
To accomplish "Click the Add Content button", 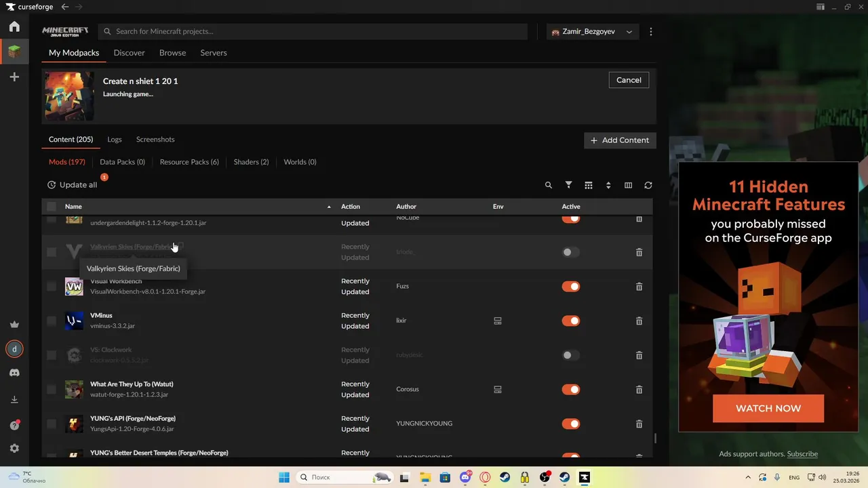I will 620,140.
